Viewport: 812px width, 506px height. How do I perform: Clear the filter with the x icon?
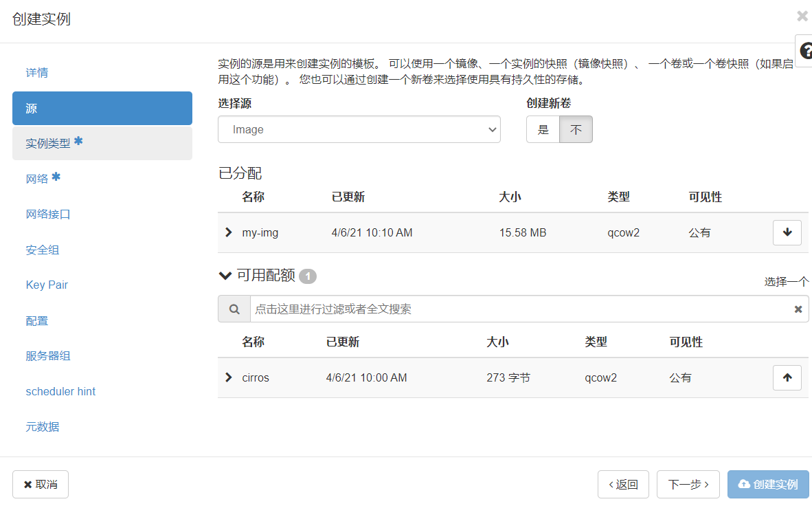[798, 309]
